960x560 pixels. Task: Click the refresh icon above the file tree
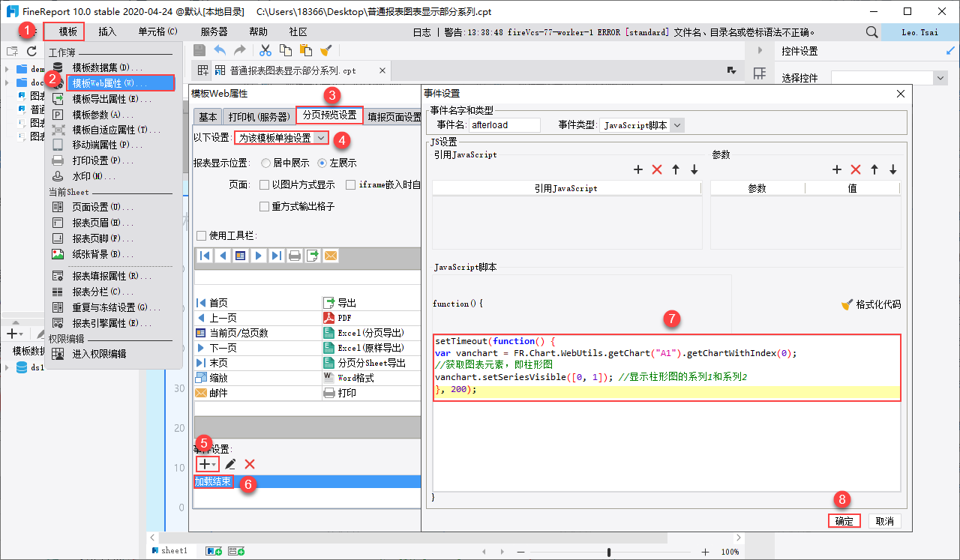click(31, 51)
